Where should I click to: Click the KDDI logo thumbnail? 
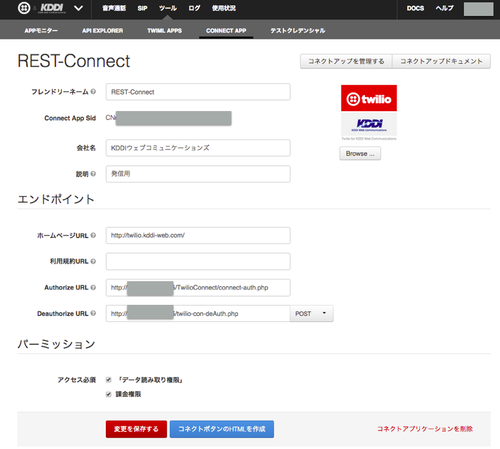pos(369,125)
